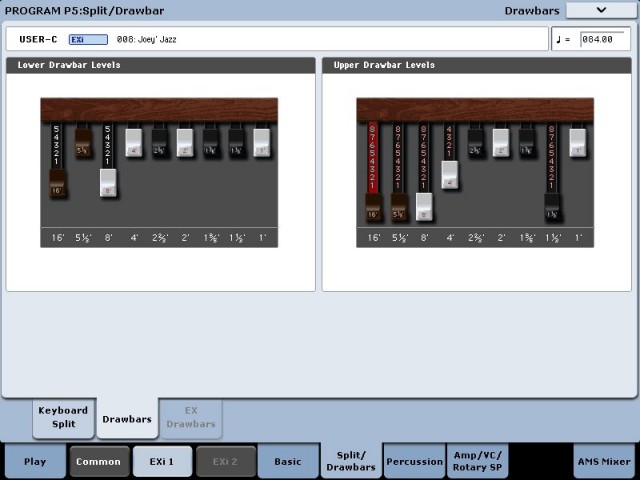Click the upper 4' drawbar handle

coord(450,176)
